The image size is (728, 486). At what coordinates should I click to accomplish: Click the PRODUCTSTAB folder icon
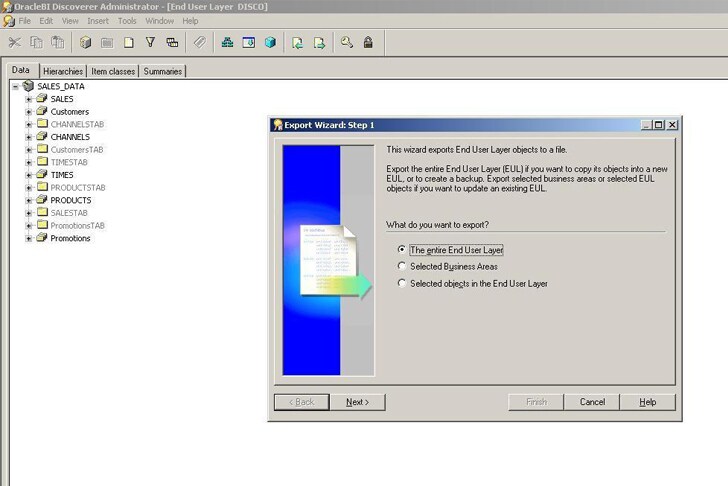(42, 187)
